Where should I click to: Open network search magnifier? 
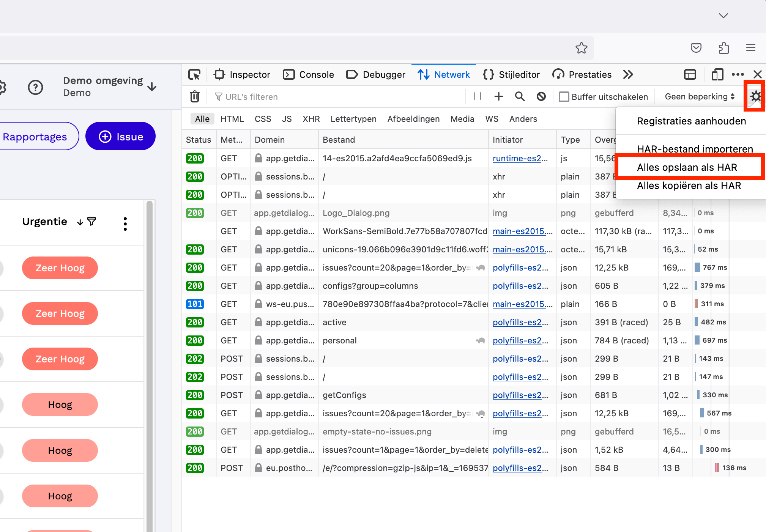coord(520,96)
